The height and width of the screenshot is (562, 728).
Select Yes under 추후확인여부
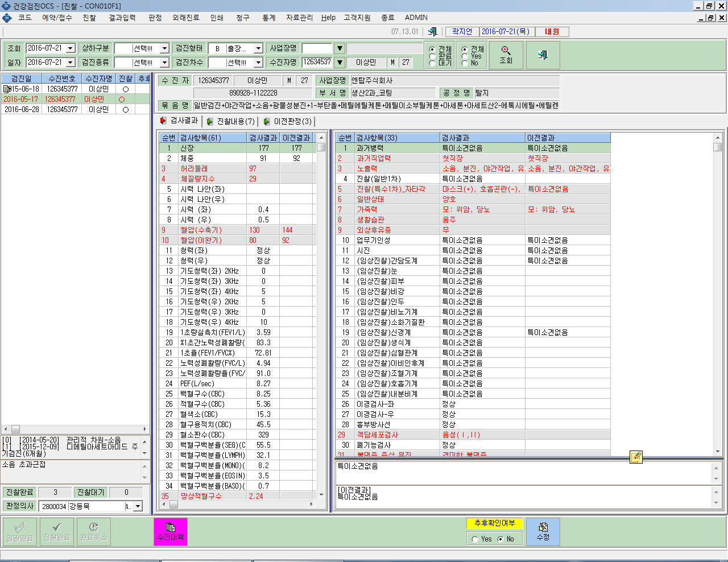(x=475, y=539)
